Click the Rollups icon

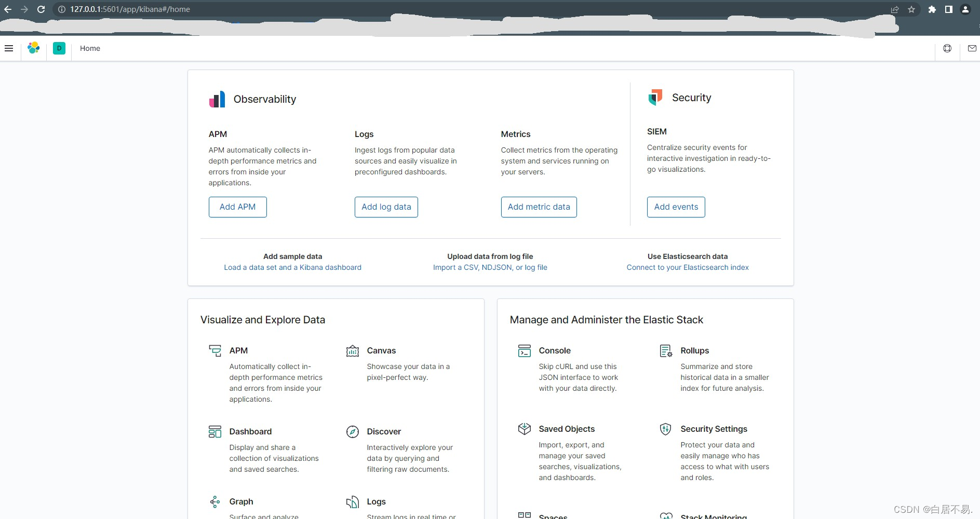(x=666, y=351)
